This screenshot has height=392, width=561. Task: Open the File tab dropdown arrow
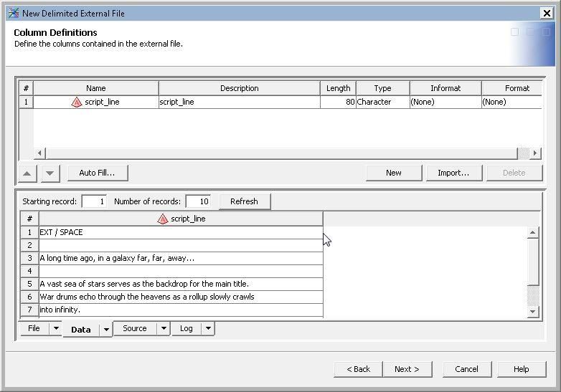(x=56, y=328)
